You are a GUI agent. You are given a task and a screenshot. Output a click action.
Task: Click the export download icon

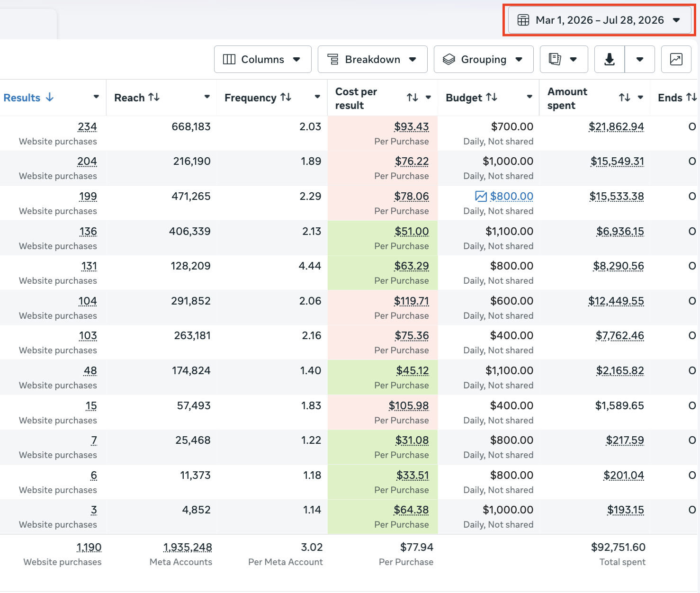tap(610, 59)
